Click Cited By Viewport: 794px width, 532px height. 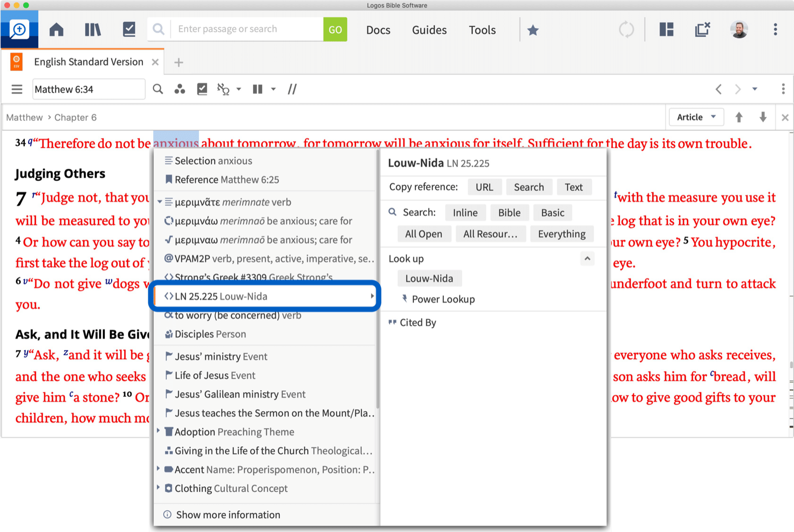coord(412,322)
